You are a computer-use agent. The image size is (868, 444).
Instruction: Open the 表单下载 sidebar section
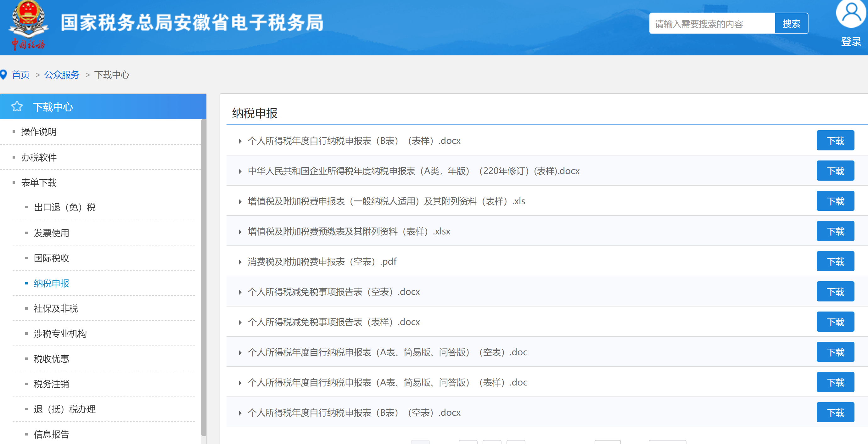coord(39,183)
